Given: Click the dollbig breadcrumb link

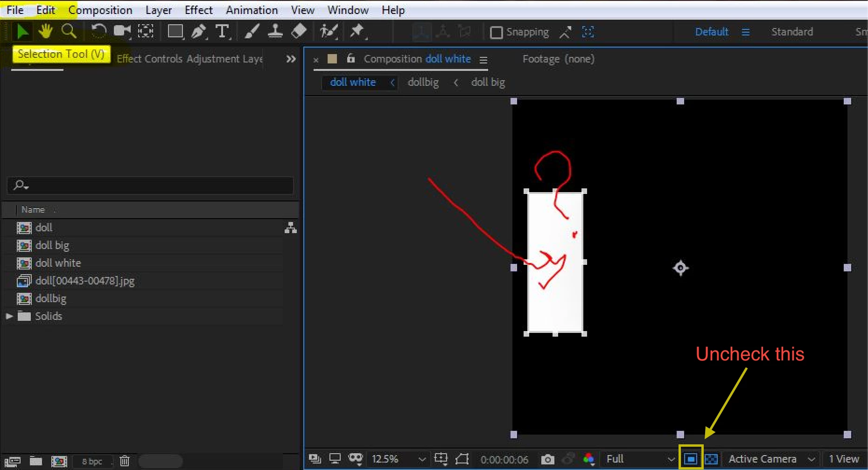Looking at the screenshot, I should point(423,82).
